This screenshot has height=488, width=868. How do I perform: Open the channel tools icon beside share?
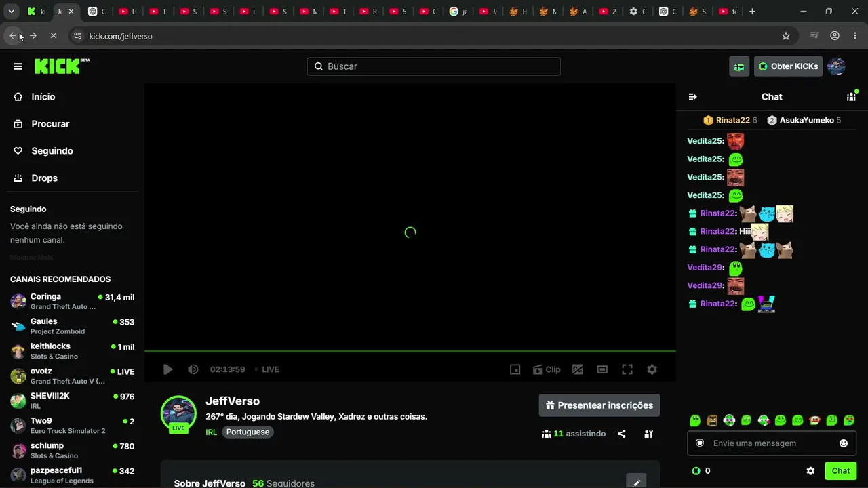click(648, 434)
